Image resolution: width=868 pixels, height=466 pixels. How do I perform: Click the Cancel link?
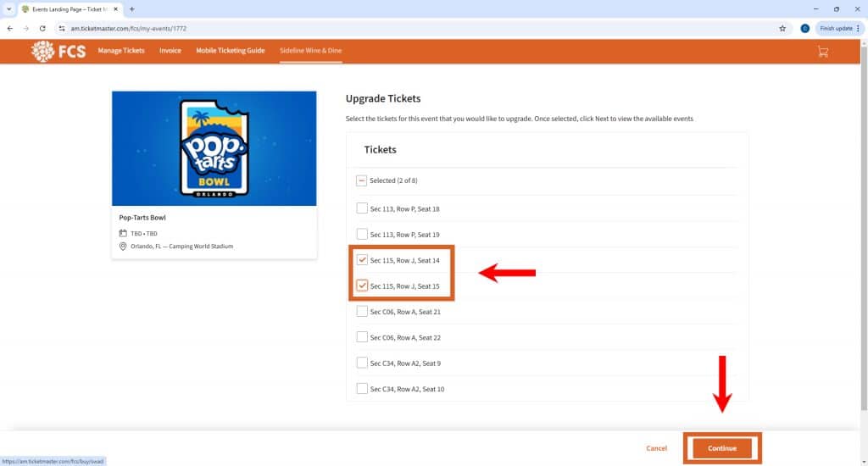657,448
